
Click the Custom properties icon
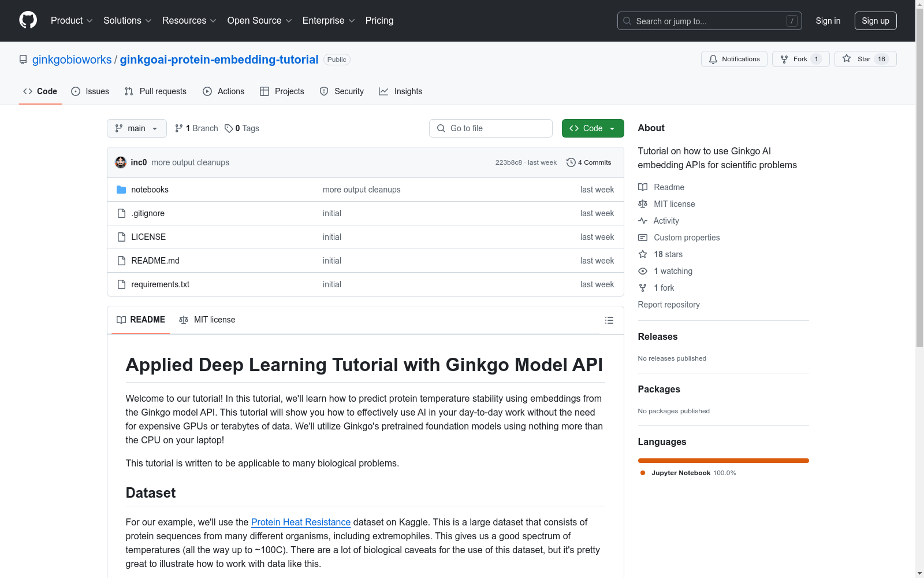coord(643,238)
